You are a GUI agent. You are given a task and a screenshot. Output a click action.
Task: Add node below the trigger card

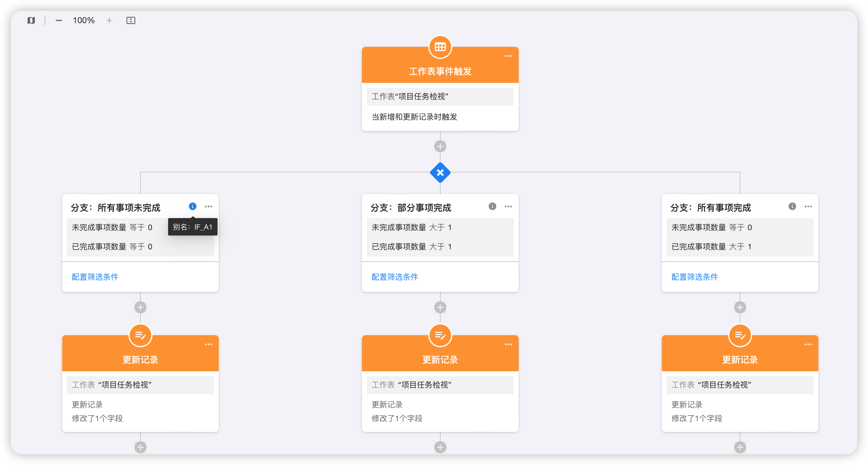[440, 146]
